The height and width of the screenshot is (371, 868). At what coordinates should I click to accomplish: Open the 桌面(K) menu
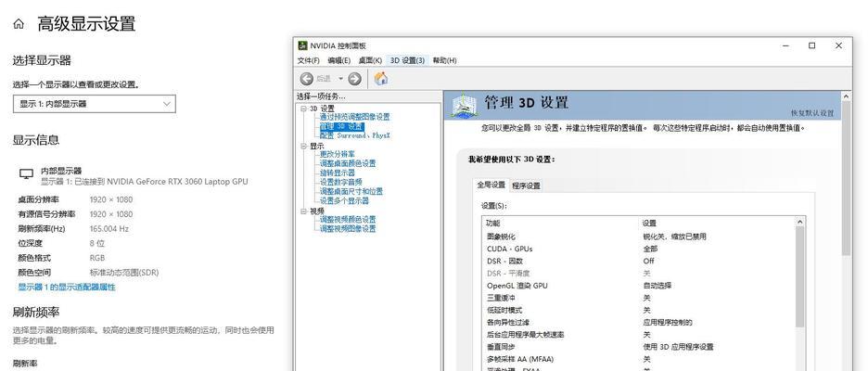click(370, 60)
